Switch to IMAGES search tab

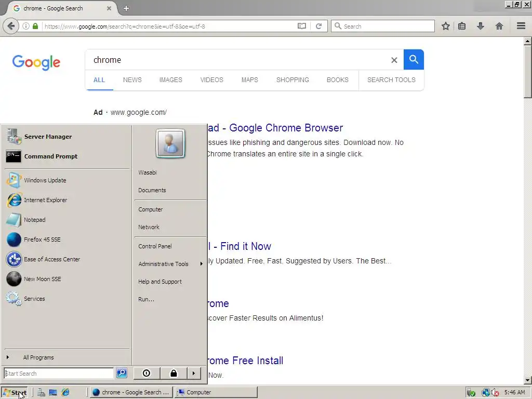(170, 79)
